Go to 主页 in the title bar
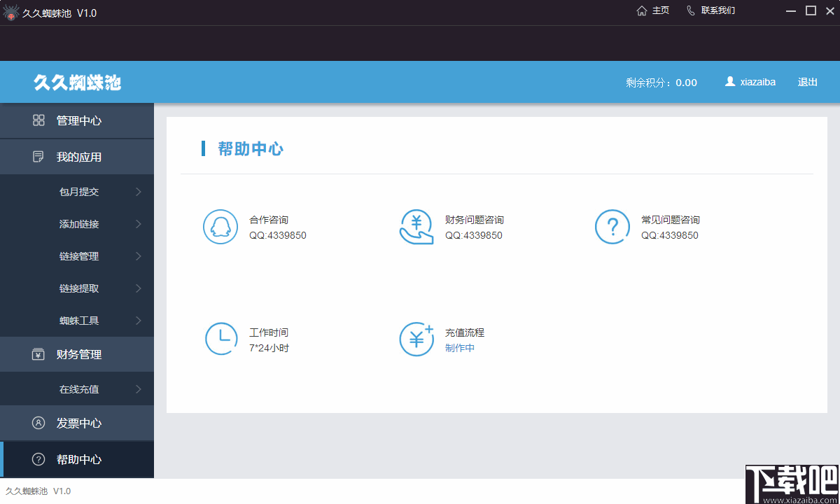This screenshot has width=840, height=504. tap(661, 10)
